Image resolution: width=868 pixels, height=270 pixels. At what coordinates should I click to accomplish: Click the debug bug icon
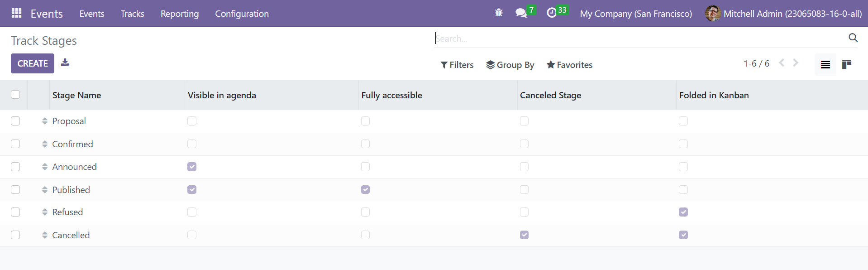click(x=499, y=13)
